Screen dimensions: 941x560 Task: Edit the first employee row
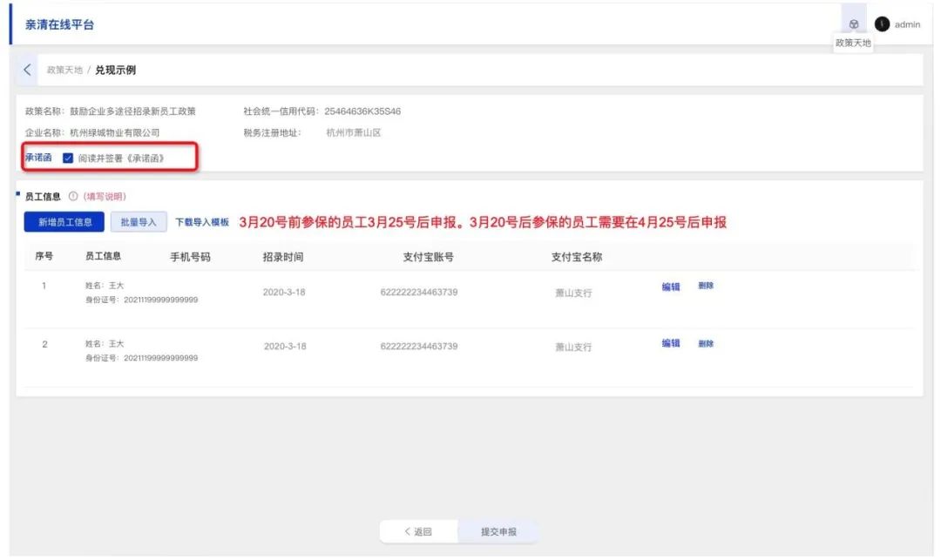coord(670,287)
